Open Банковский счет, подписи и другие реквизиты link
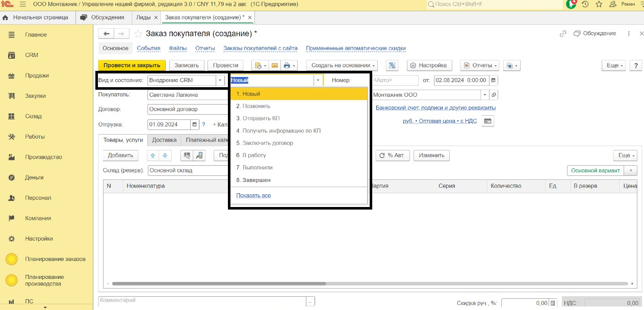Image resolution: width=644 pixels, height=310 pixels. pyautogui.click(x=435, y=108)
